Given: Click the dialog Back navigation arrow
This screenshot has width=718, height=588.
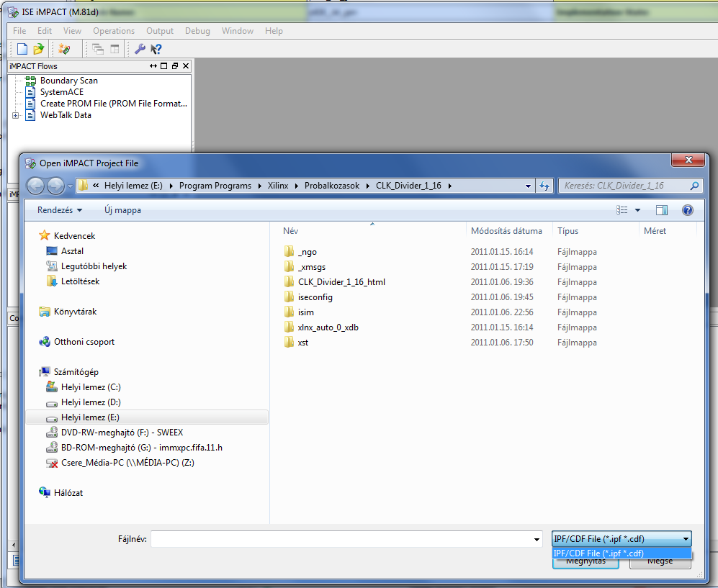Looking at the screenshot, I should coord(36,186).
